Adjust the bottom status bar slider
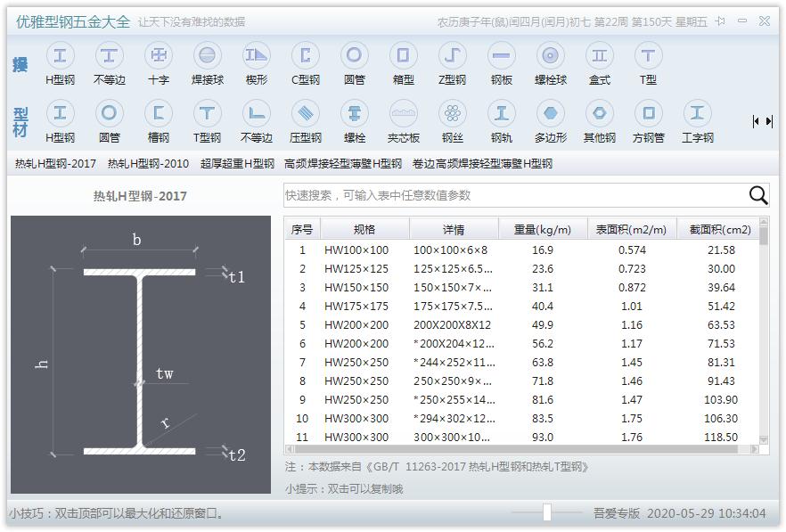786x532 pixels. [547, 512]
